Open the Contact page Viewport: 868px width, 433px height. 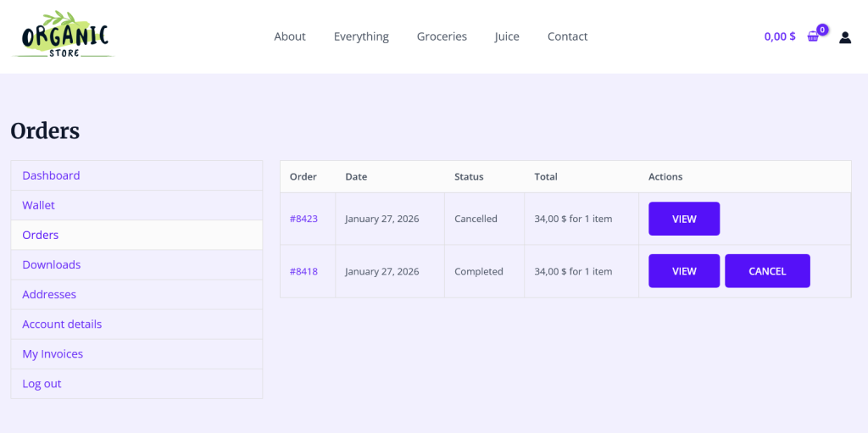click(x=567, y=36)
